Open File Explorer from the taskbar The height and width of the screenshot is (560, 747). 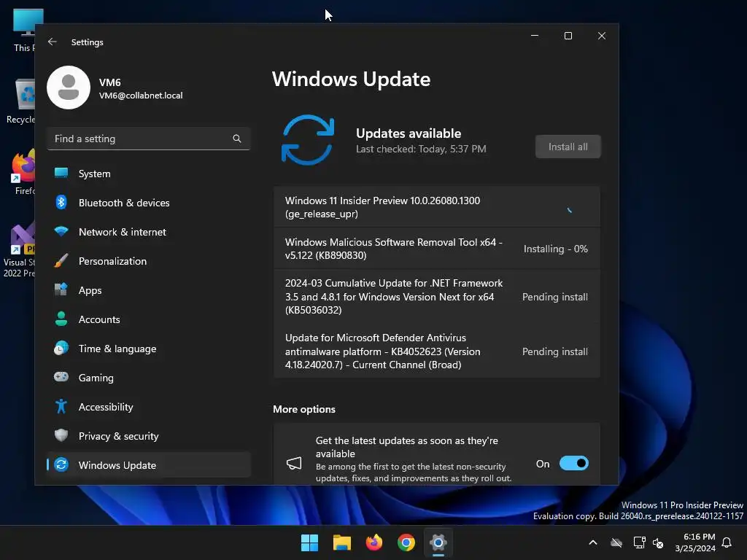point(341,542)
